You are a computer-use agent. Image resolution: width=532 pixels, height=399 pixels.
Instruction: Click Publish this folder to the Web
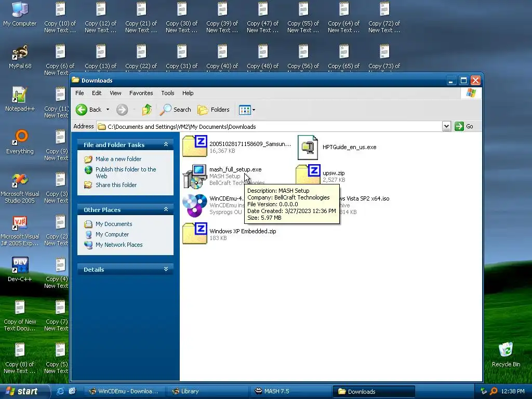click(126, 172)
